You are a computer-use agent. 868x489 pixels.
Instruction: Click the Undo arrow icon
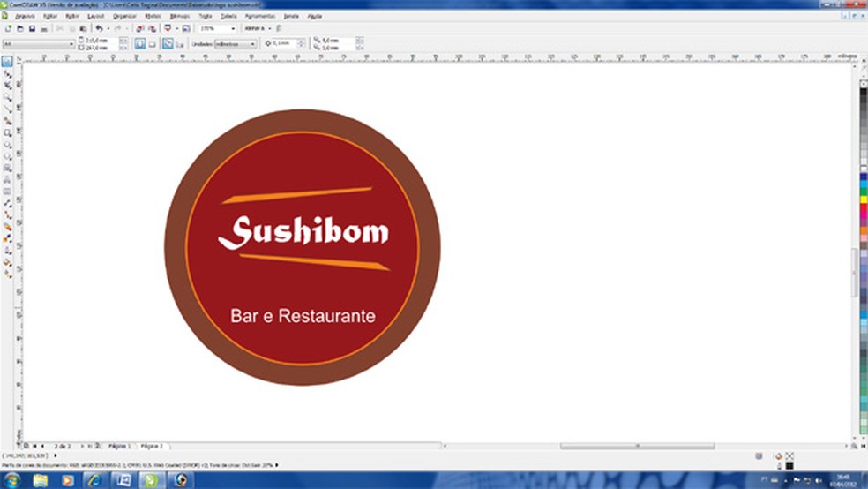point(98,28)
